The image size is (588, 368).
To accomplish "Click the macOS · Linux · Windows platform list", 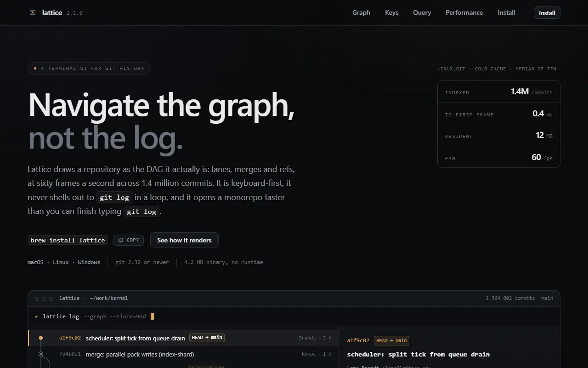I will point(64,262).
